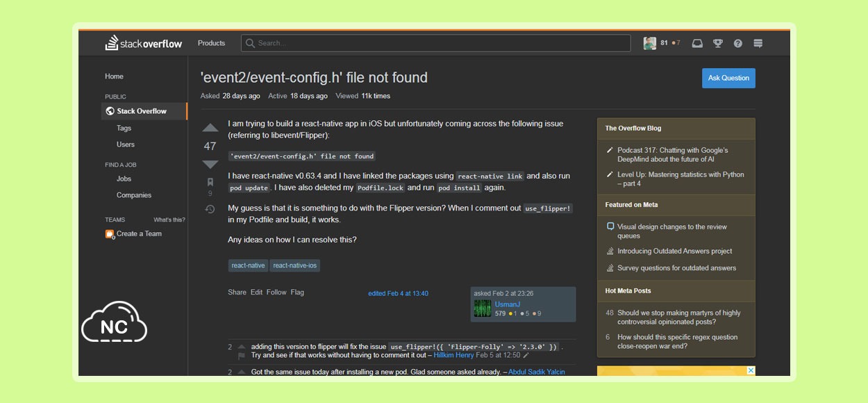Upvote the Hillkim Henry comment

tap(242, 347)
